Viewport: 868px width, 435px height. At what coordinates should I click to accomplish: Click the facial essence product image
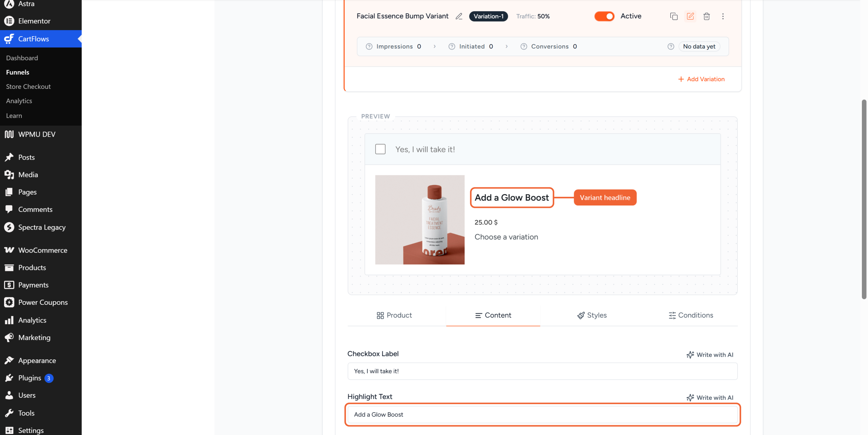tap(420, 220)
